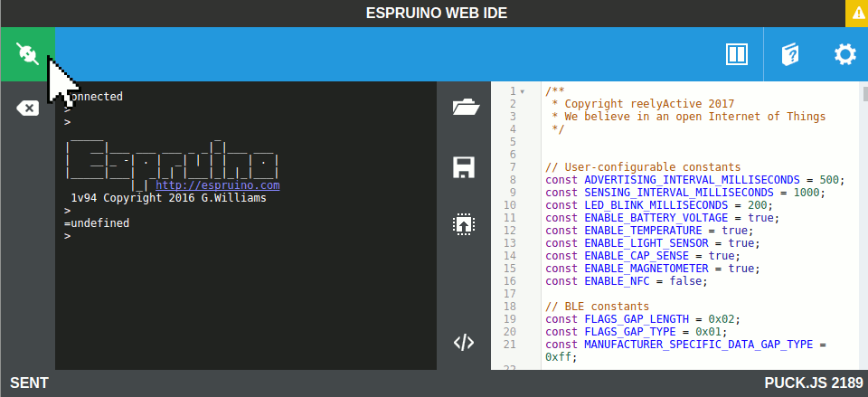Click the FLAGS_GAP_LENGTH code line
The width and height of the screenshot is (868, 397).
643,319
